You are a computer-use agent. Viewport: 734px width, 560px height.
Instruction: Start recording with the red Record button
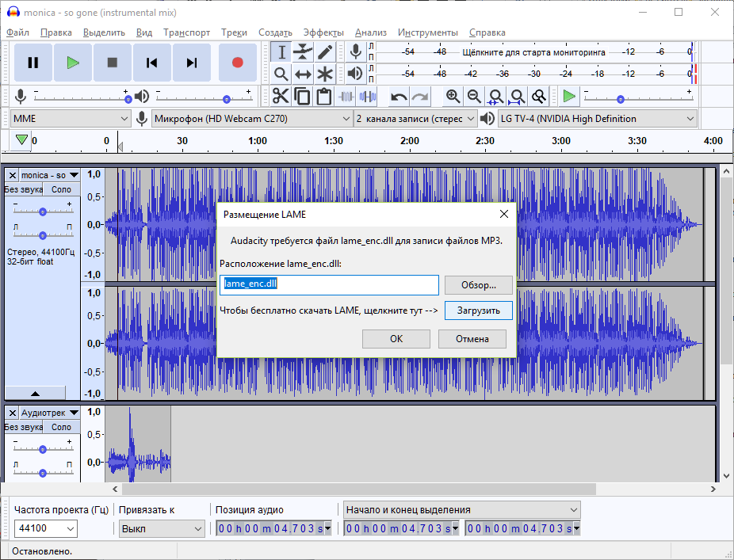click(x=237, y=63)
